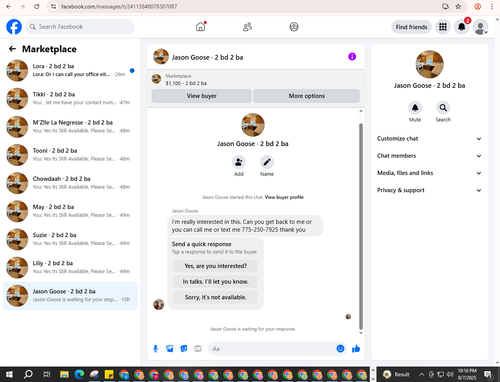Open the Groups icon in top navigation
This screenshot has width=500, height=382.
(x=294, y=27)
